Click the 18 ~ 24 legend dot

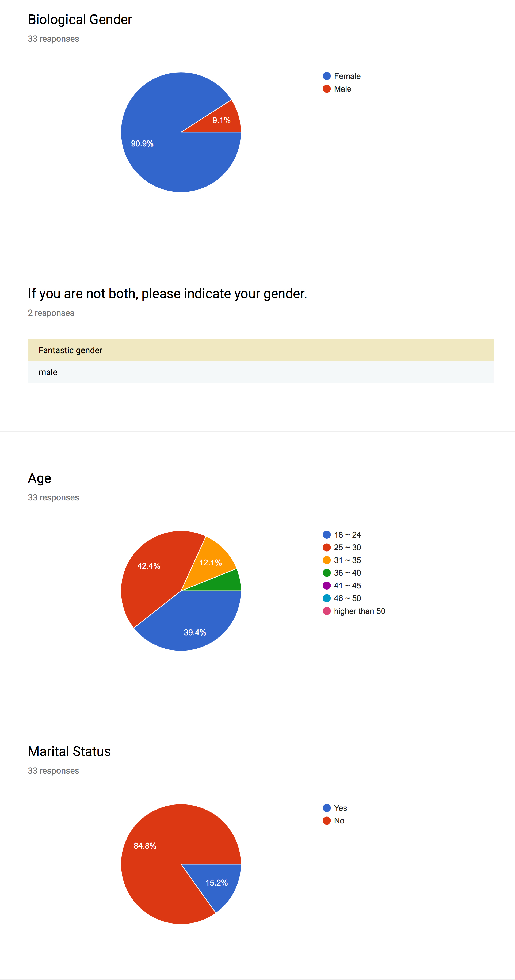point(326,534)
